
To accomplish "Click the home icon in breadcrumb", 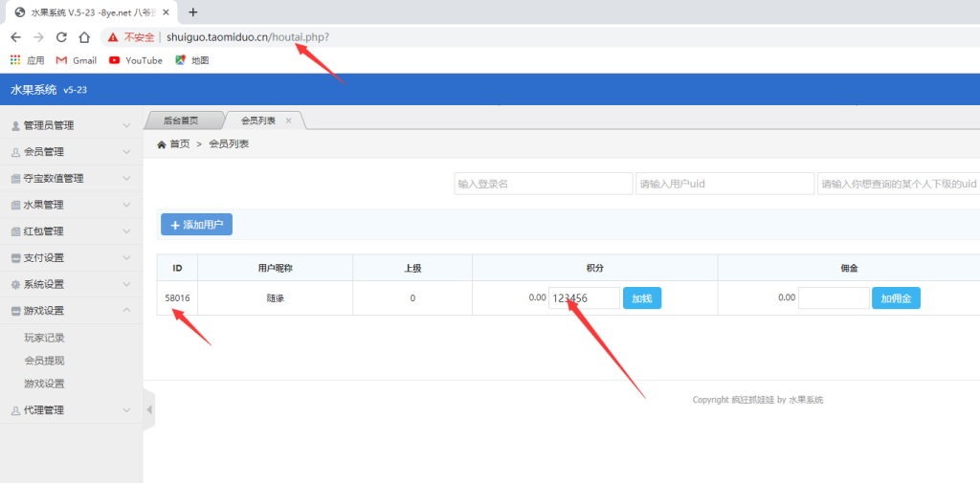I will point(162,144).
